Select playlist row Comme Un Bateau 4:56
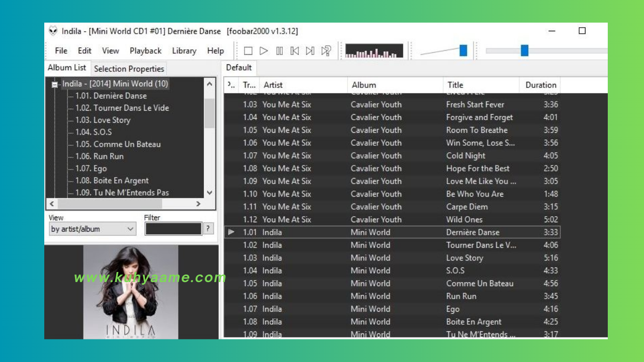 click(392, 284)
